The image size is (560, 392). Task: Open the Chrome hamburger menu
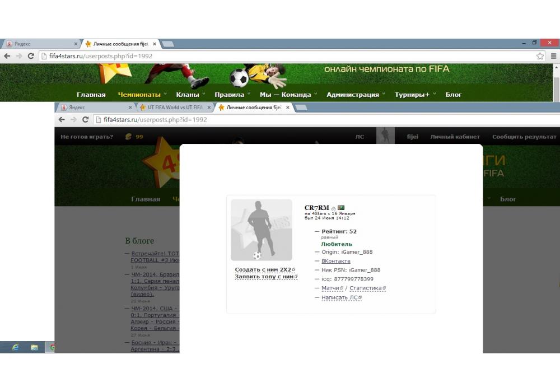coord(554,56)
